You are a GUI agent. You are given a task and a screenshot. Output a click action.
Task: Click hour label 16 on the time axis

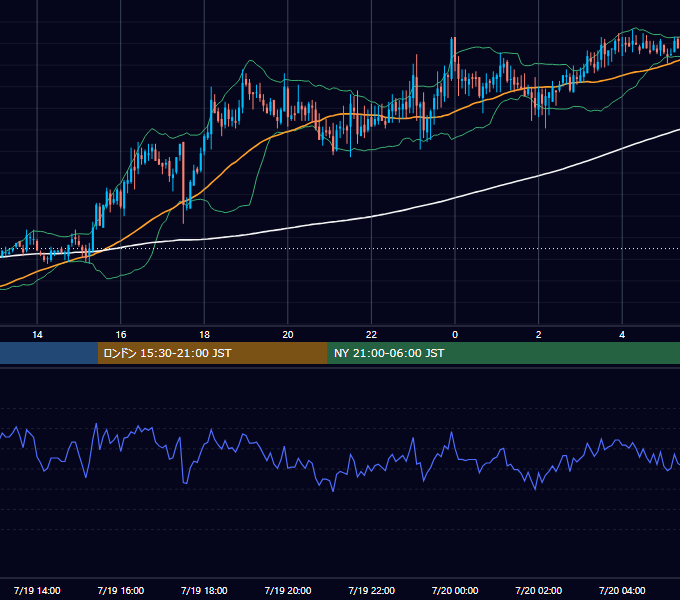point(121,335)
